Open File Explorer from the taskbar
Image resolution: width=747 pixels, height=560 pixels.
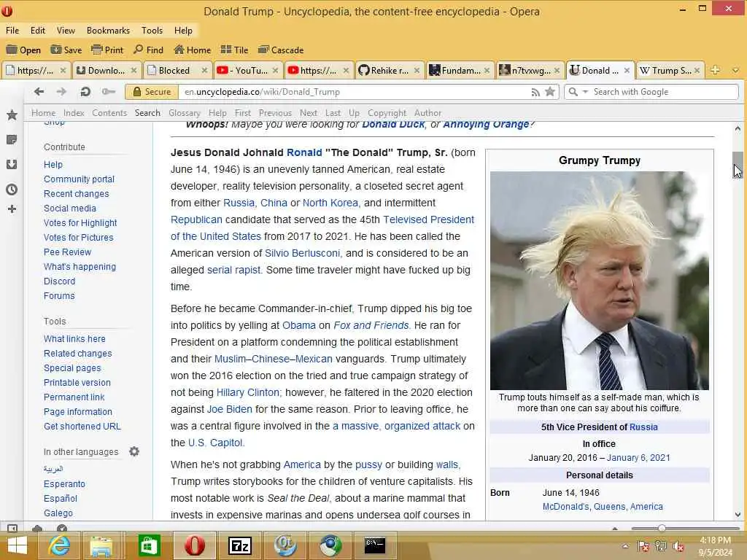(101, 545)
